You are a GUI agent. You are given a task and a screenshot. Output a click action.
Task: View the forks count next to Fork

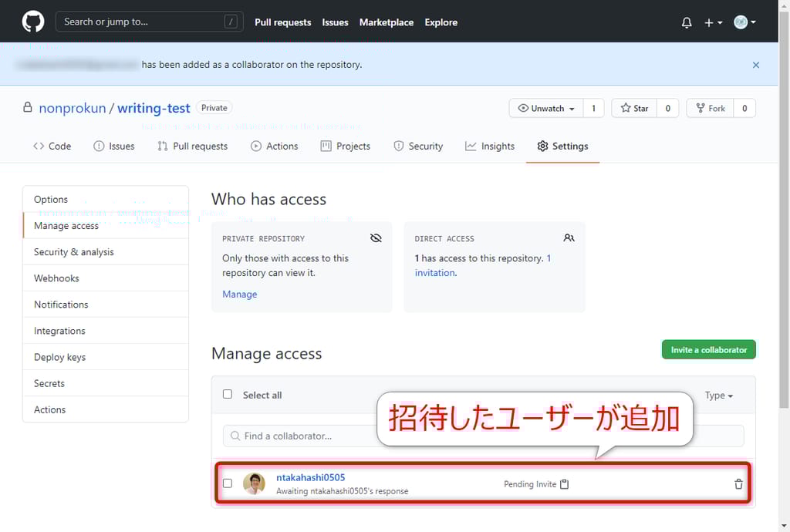(744, 108)
